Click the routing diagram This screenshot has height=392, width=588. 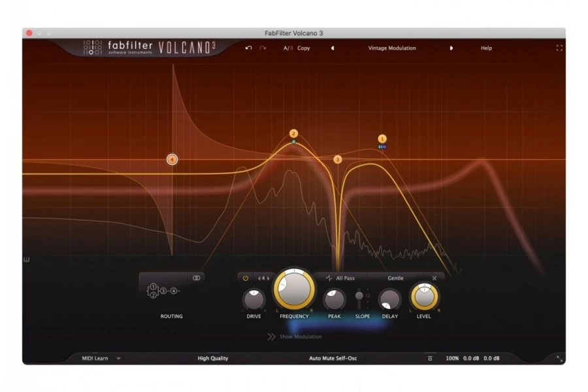click(x=163, y=291)
